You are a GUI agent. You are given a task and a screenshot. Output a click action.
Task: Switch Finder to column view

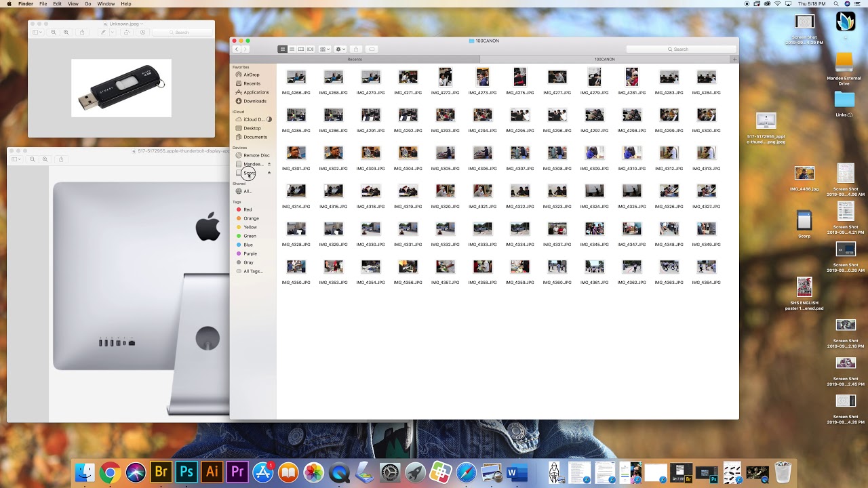tap(301, 49)
